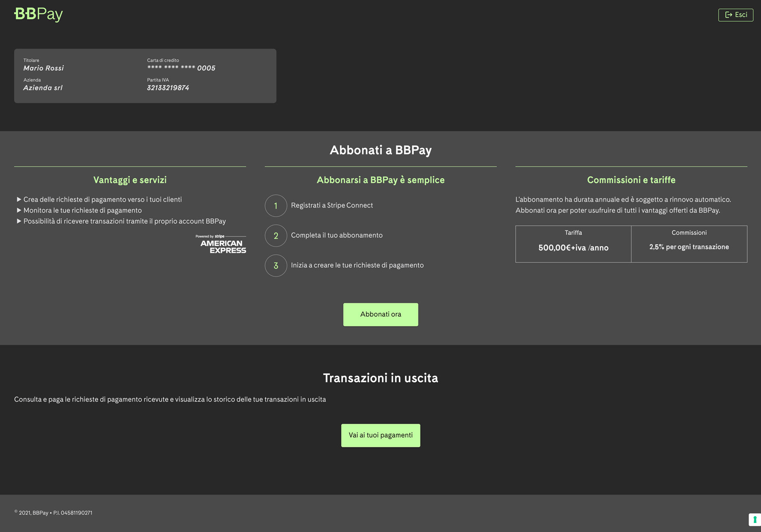The image size is (761, 532).
Task: Click Possibilità di ricevere transazioni bullet
Action: [121, 221]
